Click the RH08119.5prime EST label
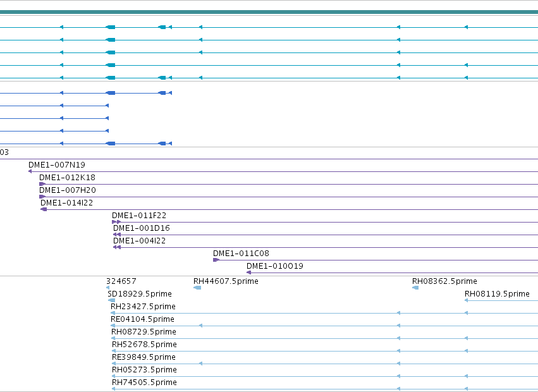 [x=497, y=294]
